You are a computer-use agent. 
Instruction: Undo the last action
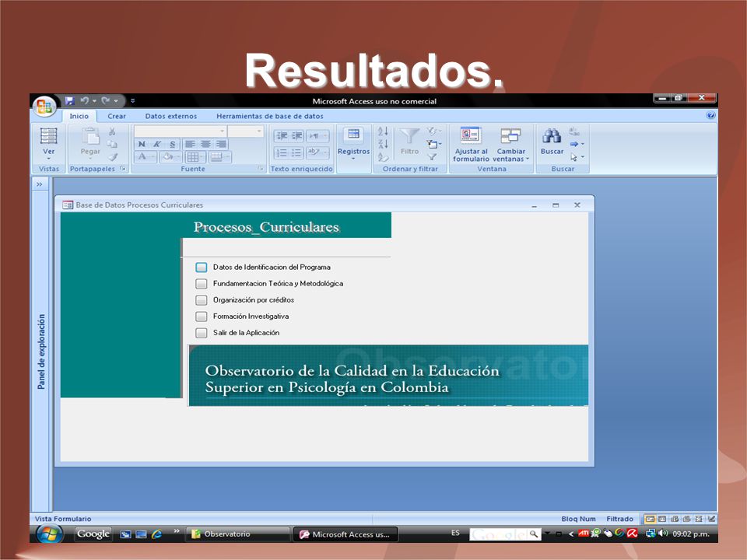pyautogui.click(x=85, y=100)
